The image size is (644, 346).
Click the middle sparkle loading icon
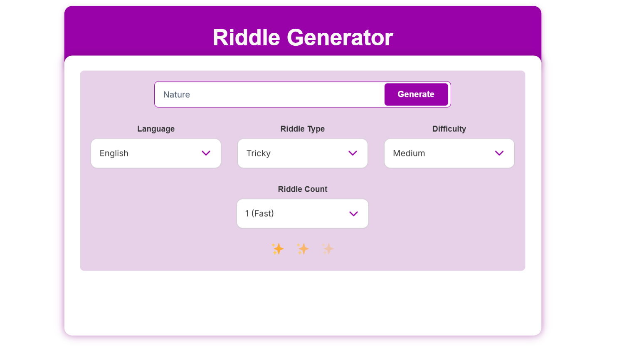point(303,249)
